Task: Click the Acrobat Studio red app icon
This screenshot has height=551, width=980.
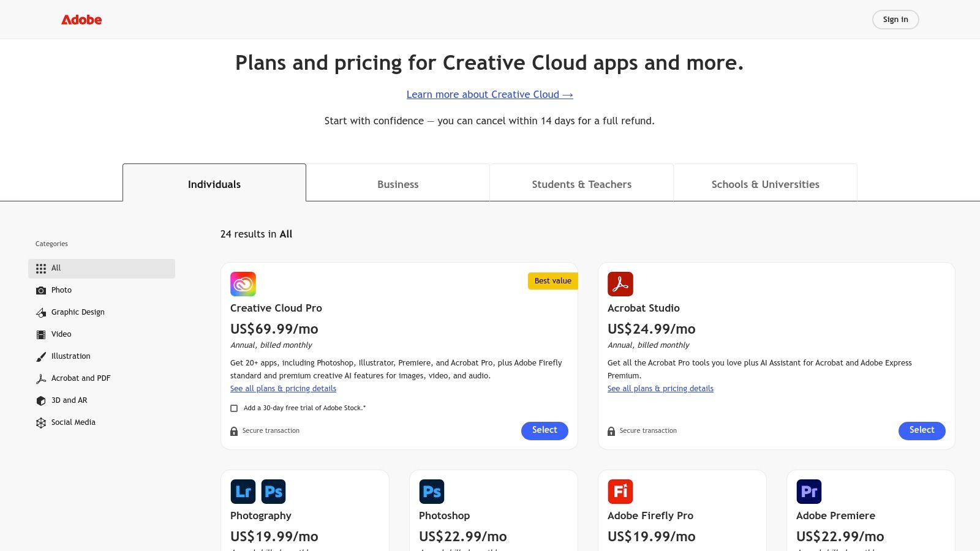Action: tap(620, 283)
